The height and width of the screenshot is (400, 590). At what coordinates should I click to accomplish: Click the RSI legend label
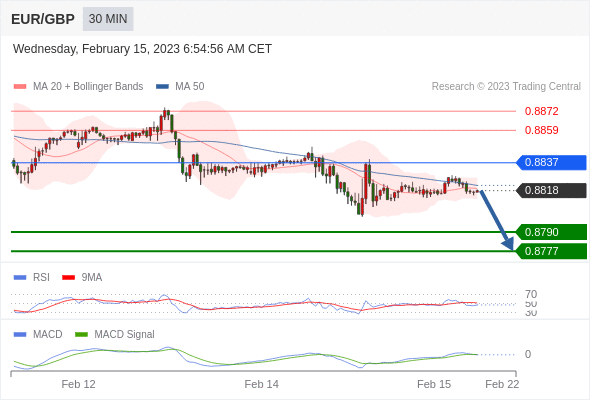[x=41, y=278]
